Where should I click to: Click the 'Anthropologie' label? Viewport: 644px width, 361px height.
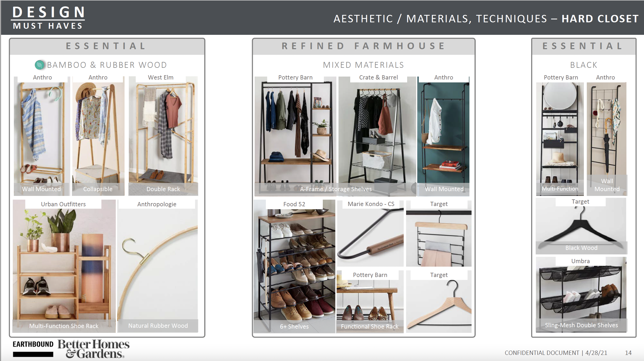point(157,204)
